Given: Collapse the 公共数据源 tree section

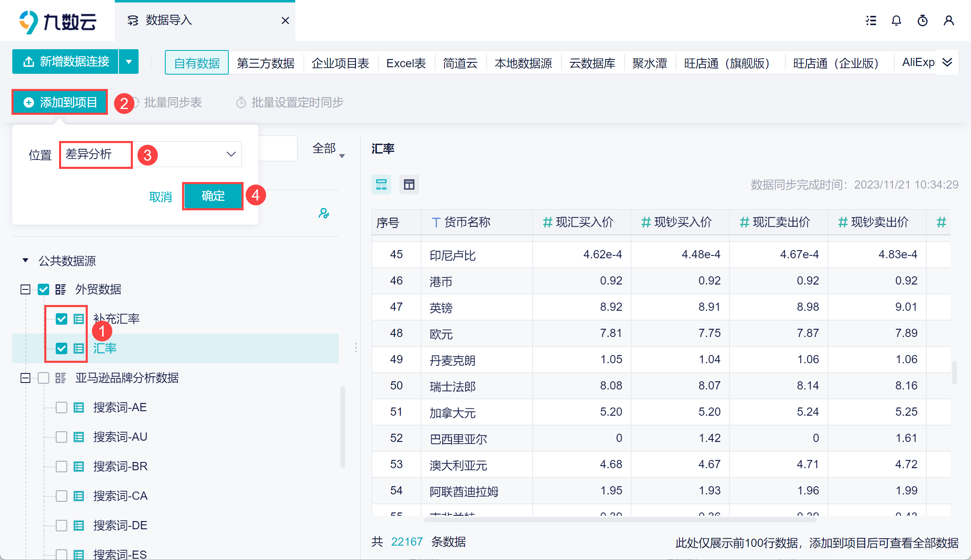Looking at the screenshot, I should point(25,260).
